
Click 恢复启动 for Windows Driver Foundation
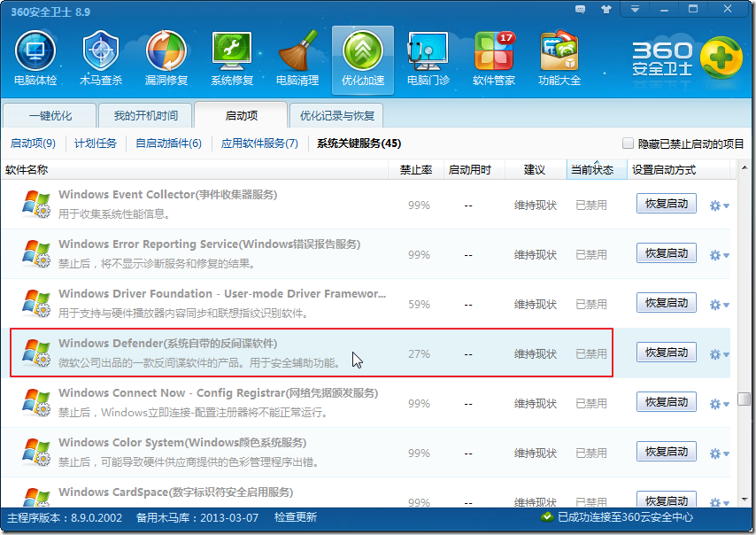667,303
